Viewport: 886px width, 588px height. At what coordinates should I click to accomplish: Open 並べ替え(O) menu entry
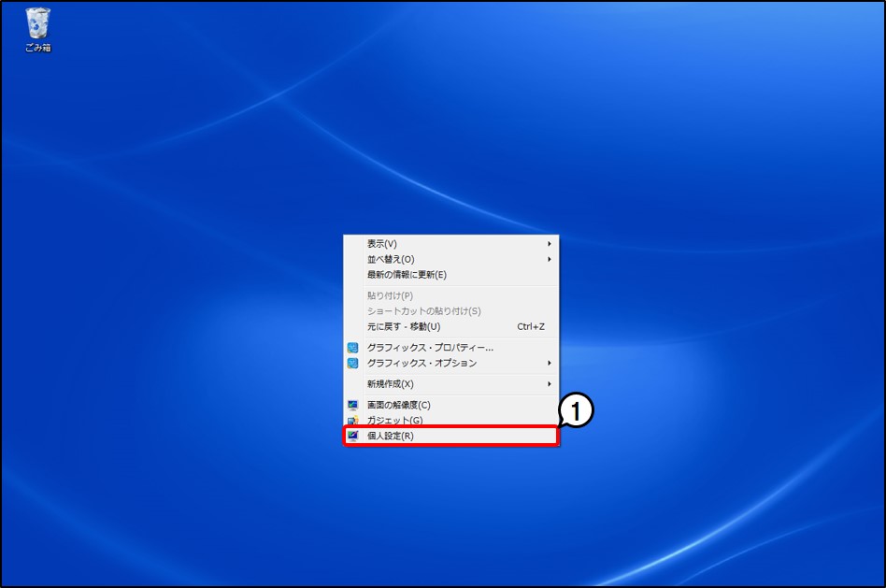coord(450,259)
